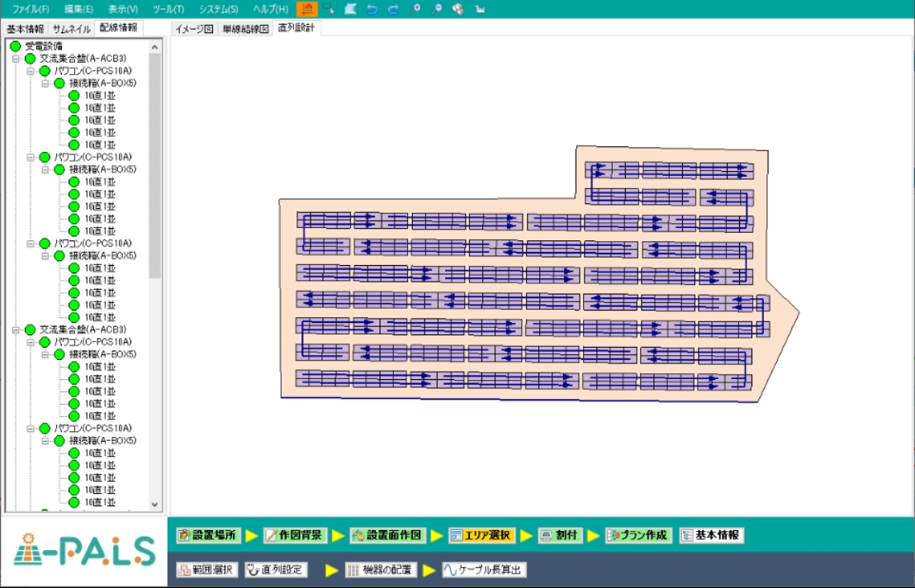This screenshot has width=915, height=588.
Task: Switch to the サムネイル tab
Action: (x=71, y=29)
